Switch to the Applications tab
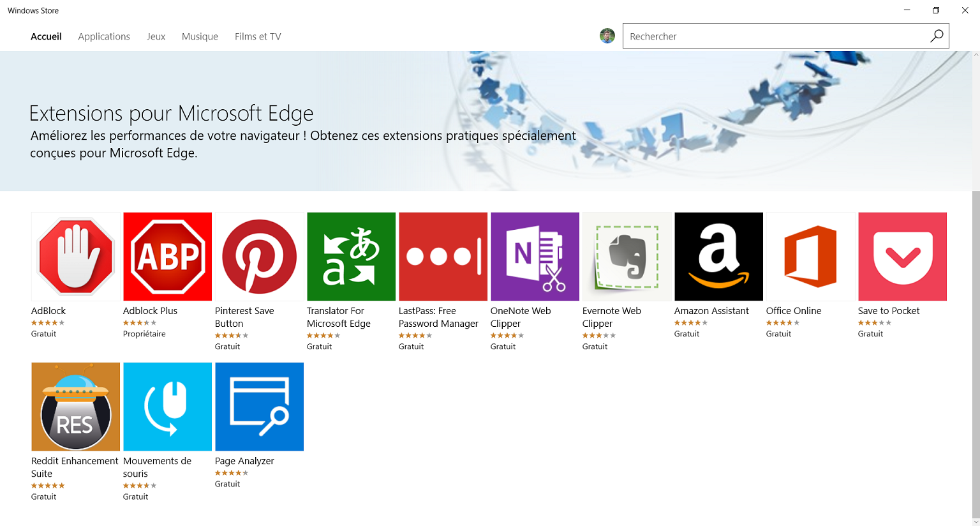 pyautogui.click(x=104, y=36)
